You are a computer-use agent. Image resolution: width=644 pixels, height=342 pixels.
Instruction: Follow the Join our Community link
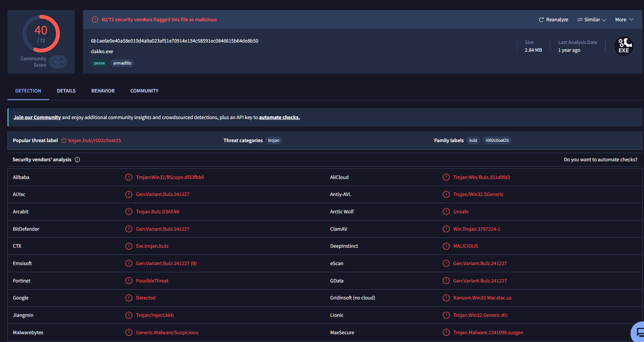click(37, 118)
